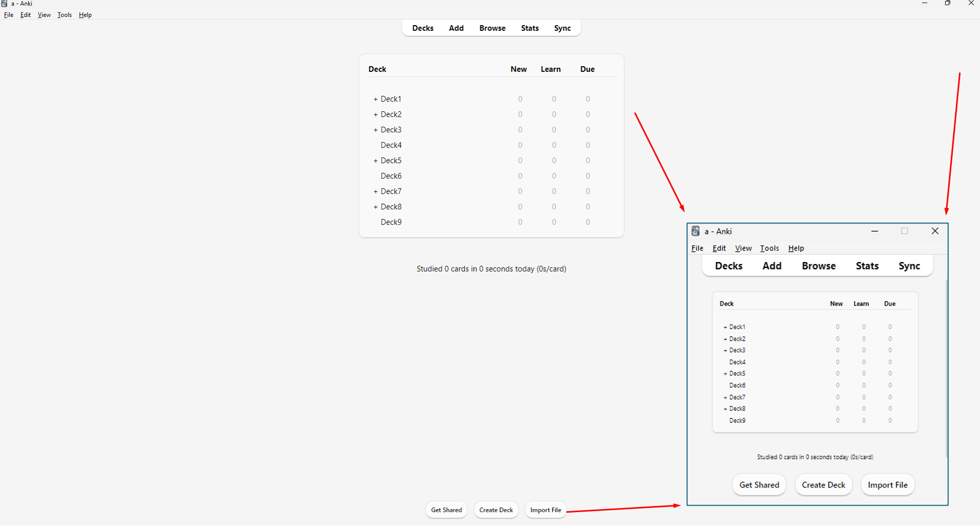This screenshot has width=980, height=526.
Task: Select the Deck4 name in the small window
Action: point(737,362)
